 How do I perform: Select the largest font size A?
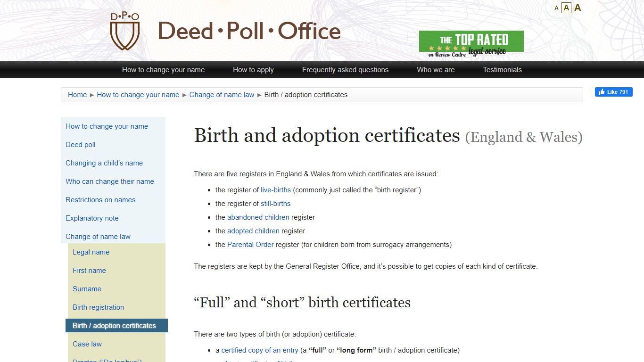pyautogui.click(x=578, y=8)
